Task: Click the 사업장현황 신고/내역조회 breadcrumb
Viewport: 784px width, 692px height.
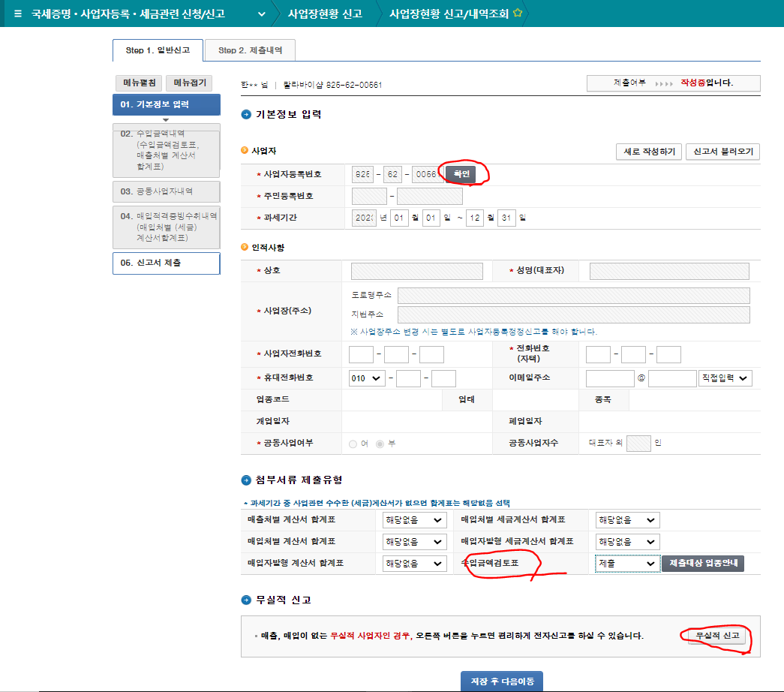Action: [x=449, y=14]
